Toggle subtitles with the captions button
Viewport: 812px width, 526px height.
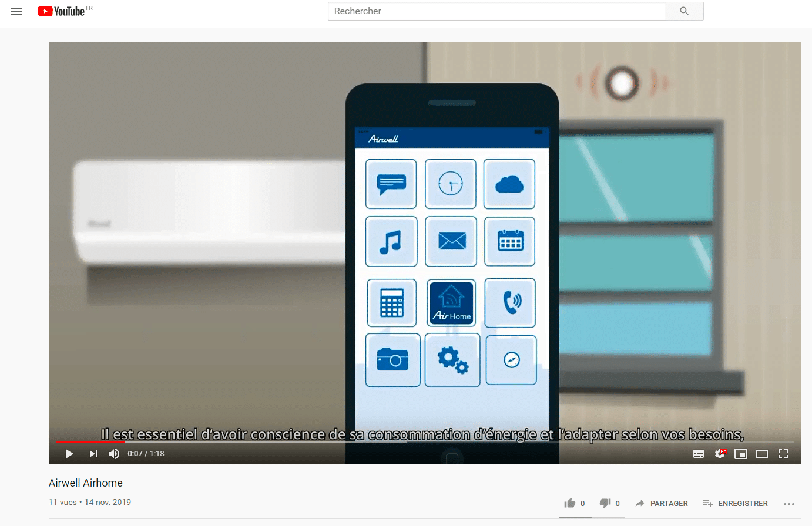pos(699,454)
